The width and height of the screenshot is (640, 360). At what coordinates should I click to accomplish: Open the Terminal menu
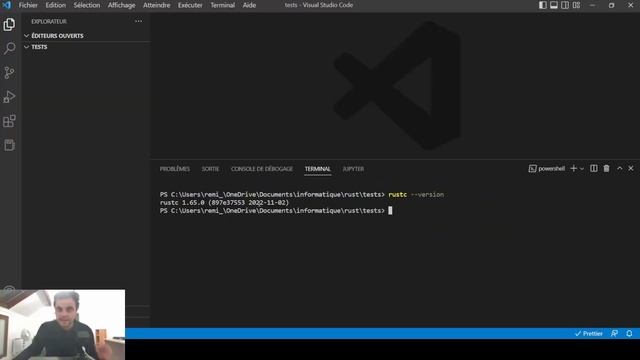[x=222, y=5]
